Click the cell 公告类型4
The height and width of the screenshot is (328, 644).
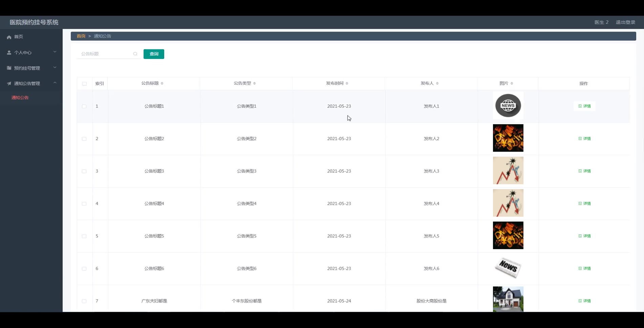click(246, 204)
